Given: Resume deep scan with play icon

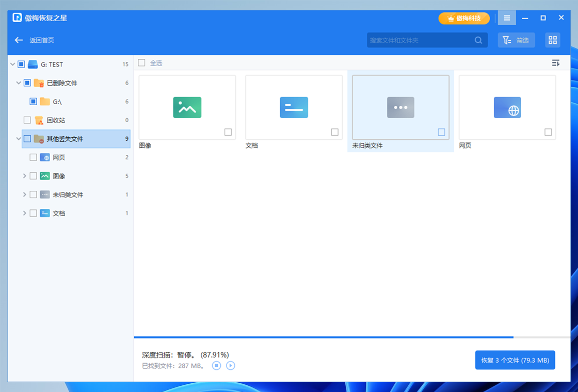Looking at the screenshot, I should (x=231, y=366).
